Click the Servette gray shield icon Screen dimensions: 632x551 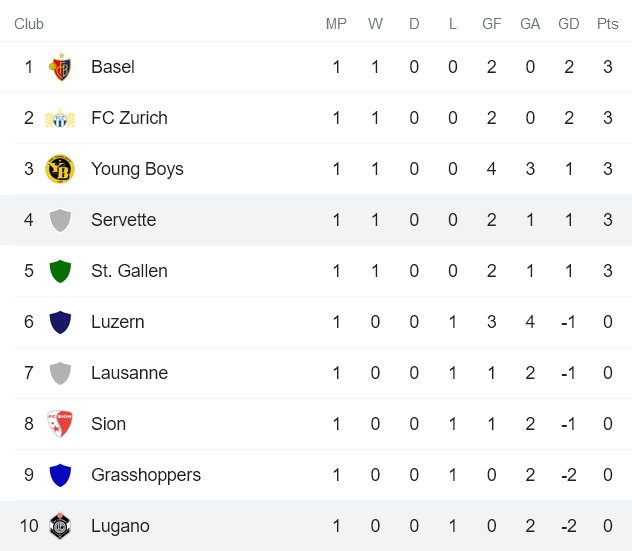click(x=60, y=220)
